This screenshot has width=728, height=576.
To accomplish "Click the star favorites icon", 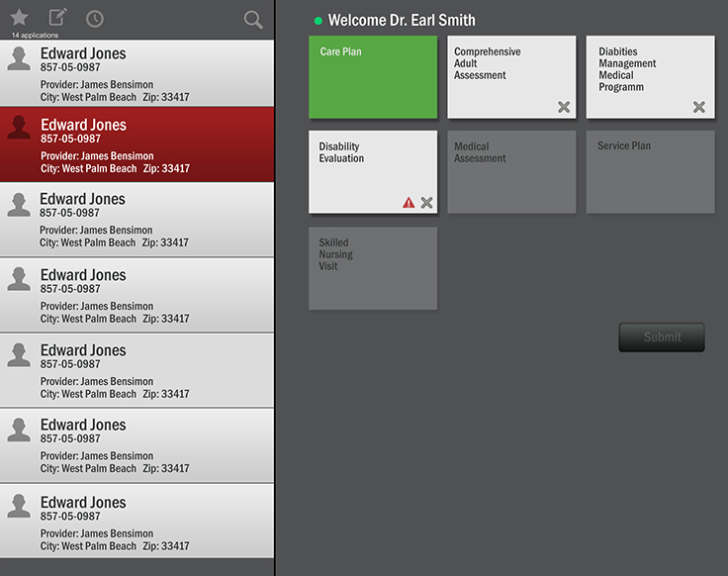I will [19, 18].
